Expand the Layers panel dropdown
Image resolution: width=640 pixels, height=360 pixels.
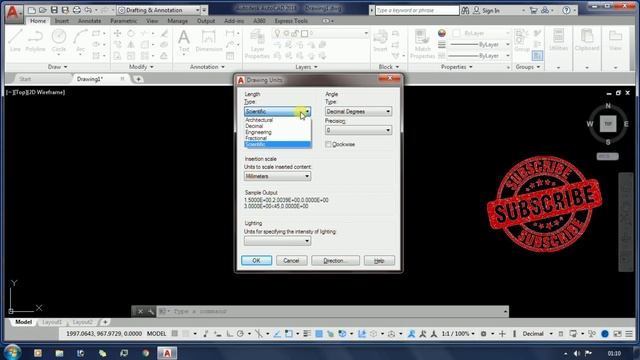(306, 67)
